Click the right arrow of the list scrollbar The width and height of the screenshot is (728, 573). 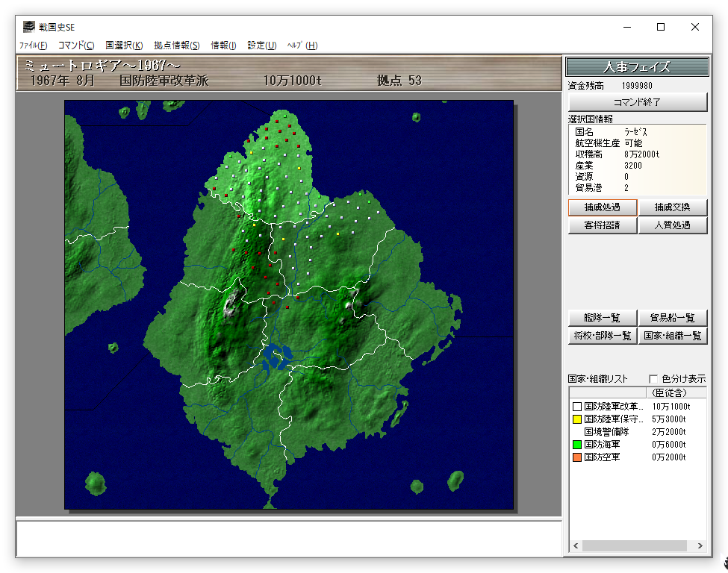[x=700, y=546]
